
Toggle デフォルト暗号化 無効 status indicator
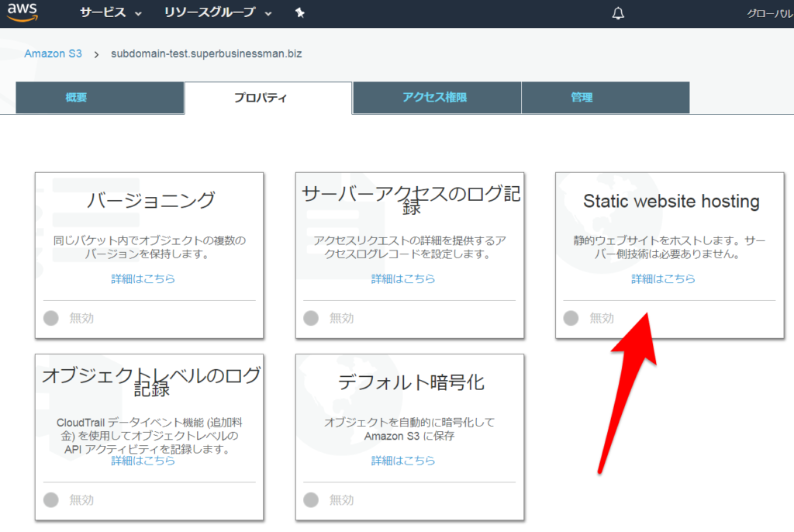pos(311,500)
